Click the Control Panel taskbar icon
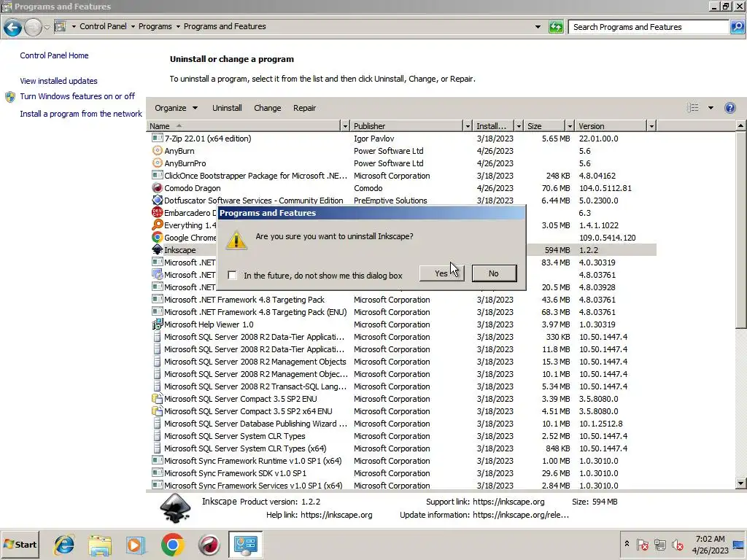Image resolution: width=747 pixels, height=560 pixels. [x=245, y=545]
